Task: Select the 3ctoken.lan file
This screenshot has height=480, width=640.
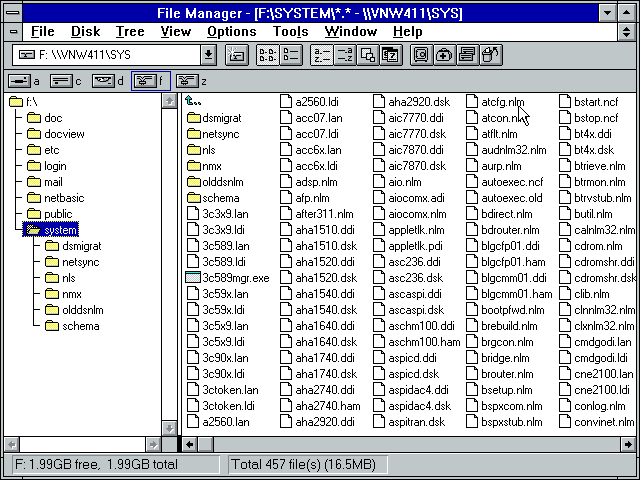Action: (222, 390)
